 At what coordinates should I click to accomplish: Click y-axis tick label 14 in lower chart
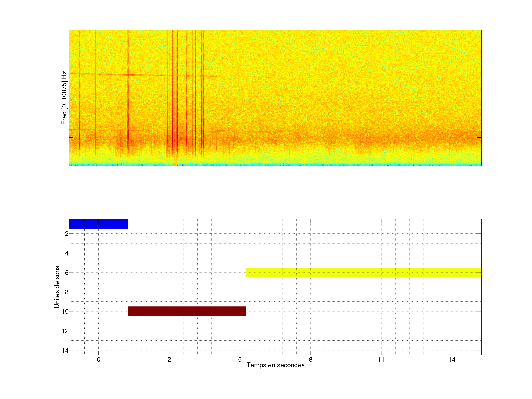65,350
